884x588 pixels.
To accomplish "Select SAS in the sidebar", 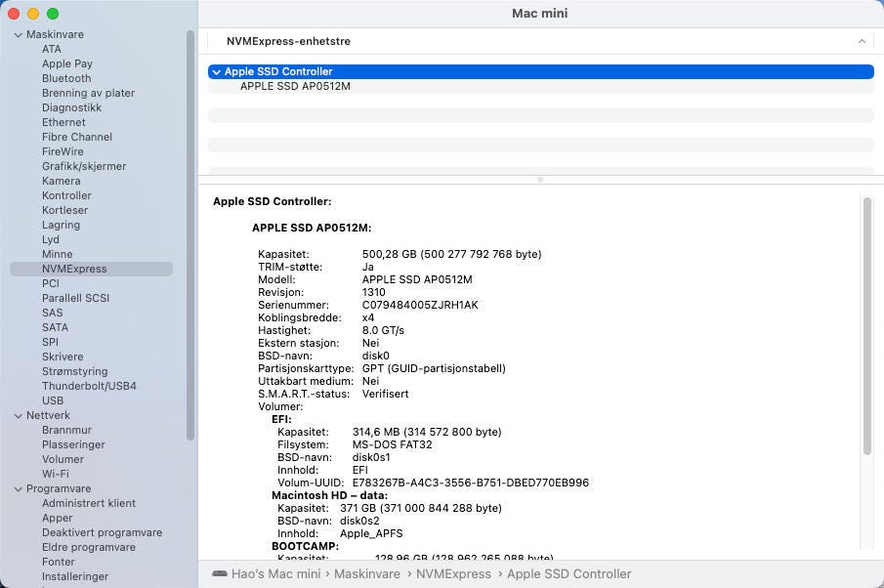I will tap(52, 313).
